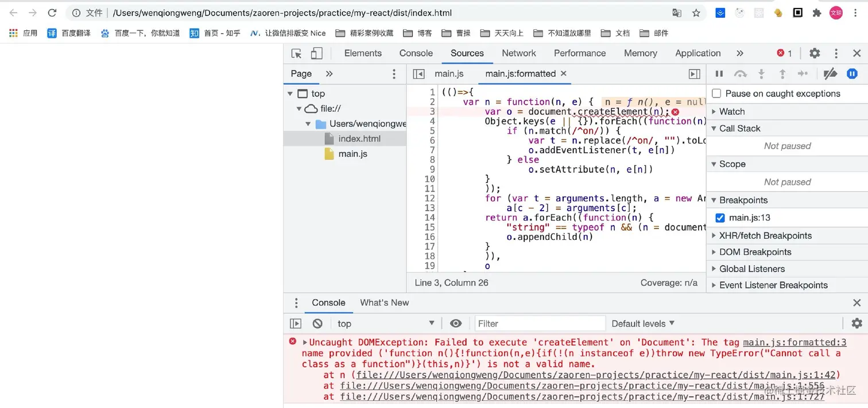The height and width of the screenshot is (408, 868).
Task: Deactivate breakpoints icon
Action: click(830, 74)
